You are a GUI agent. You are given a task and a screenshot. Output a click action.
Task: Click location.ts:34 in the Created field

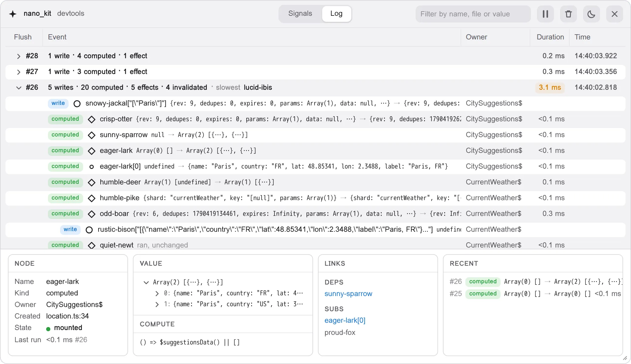click(x=67, y=316)
